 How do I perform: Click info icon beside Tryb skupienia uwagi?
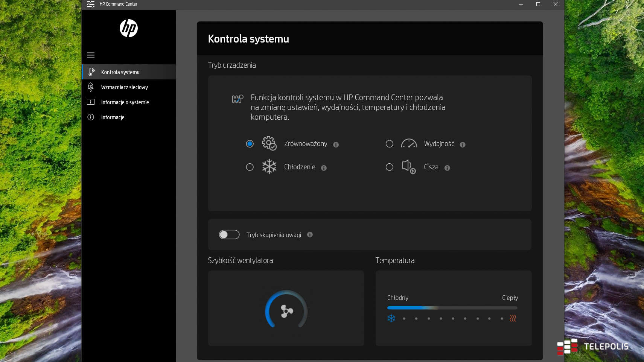point(310,235)
